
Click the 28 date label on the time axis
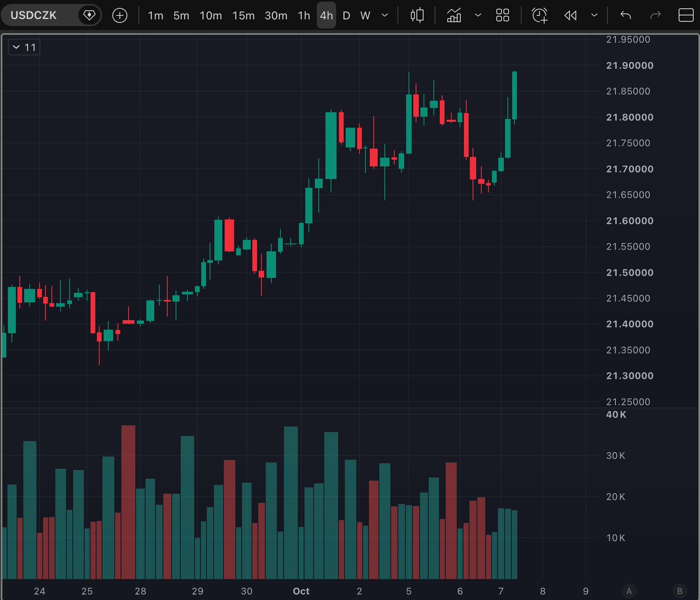tap(140, 591)
